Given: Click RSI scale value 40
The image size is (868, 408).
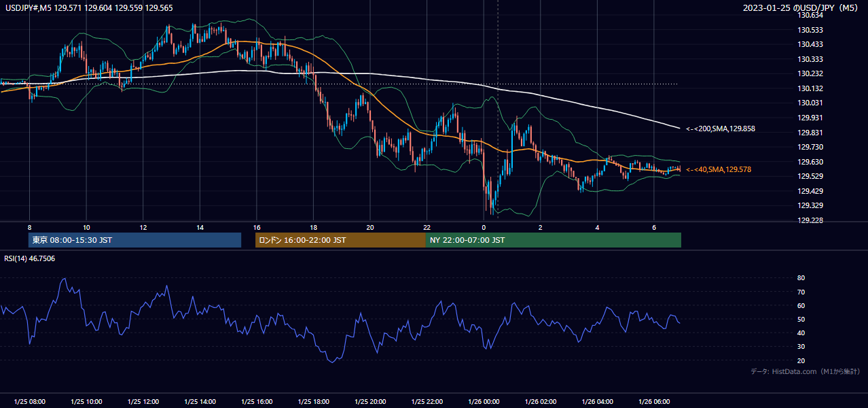Looking at the screenshot, I should (x=801, y=333).
